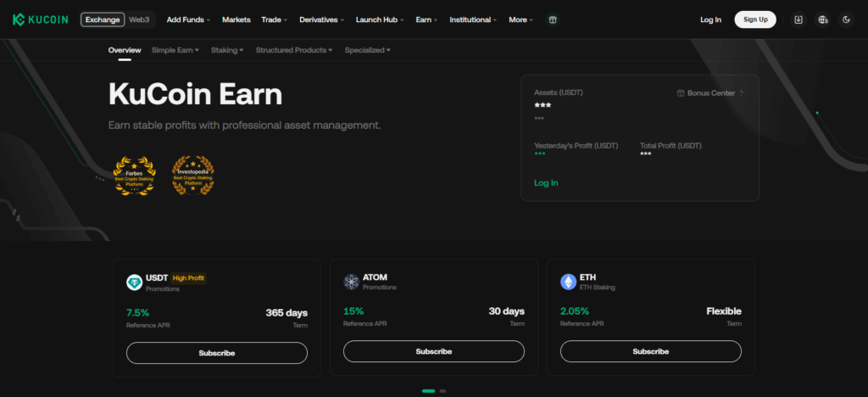Screen dimensions: 868x397
Task: Click the 30 days term
Action: (507, 311)
